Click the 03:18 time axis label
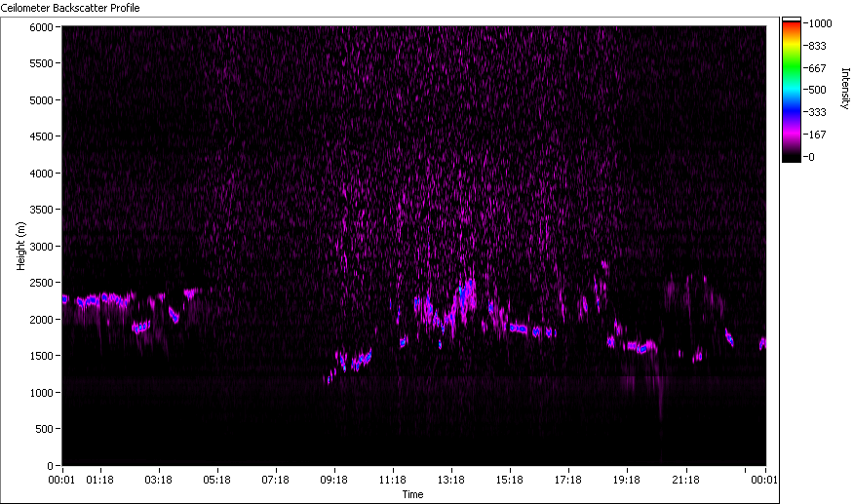Viewport: 854px width, 504px height. click(x=159, y=480)
